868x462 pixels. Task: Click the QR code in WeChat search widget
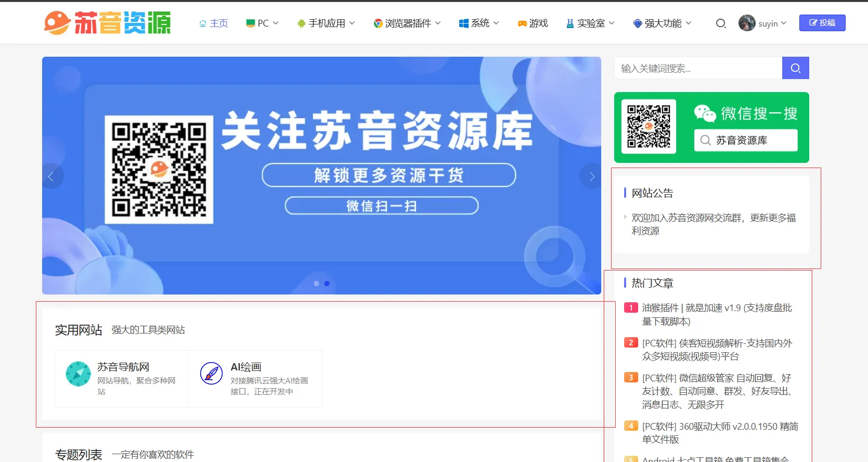coord(649,126)
